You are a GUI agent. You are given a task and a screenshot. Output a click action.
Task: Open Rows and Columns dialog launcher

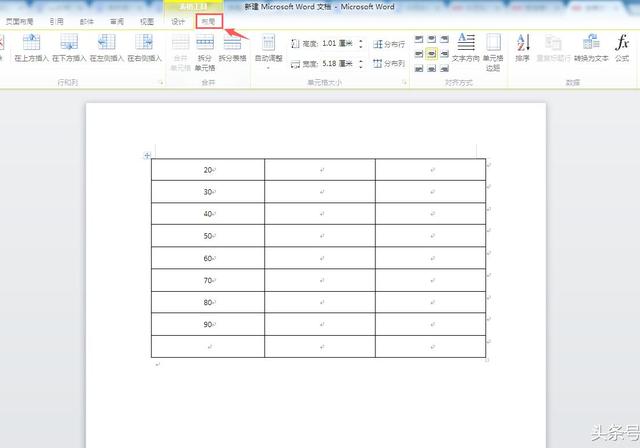click(160, 82)
